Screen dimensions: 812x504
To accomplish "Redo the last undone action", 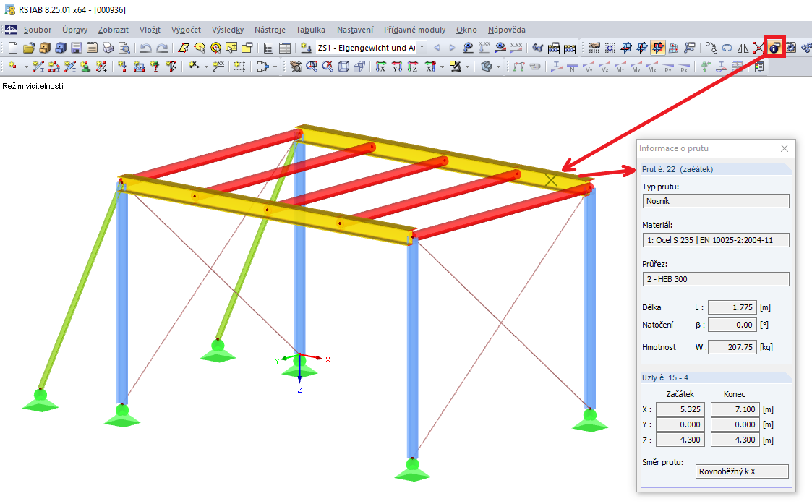I will [161, 48].
